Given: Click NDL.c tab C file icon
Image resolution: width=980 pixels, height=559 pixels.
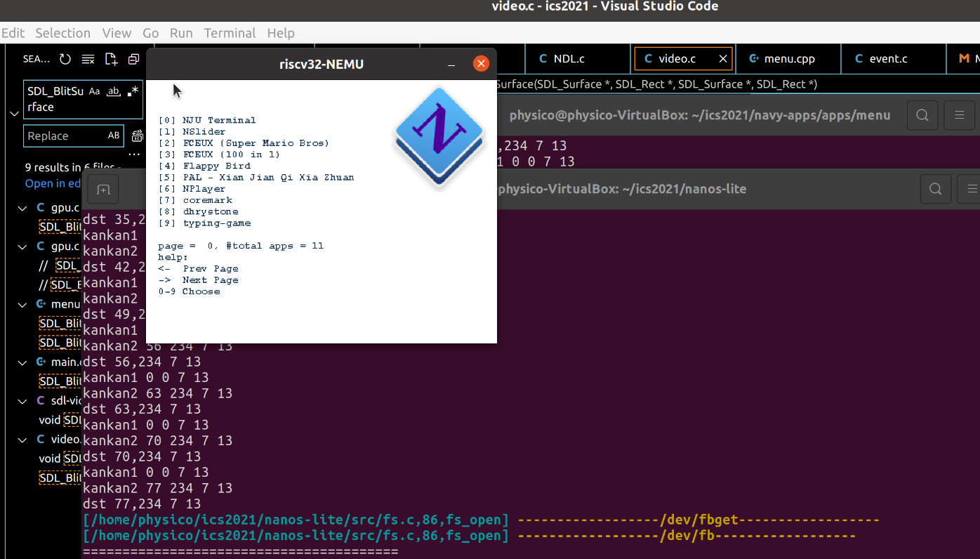Looking at the screenshot, I should point(543,59).
